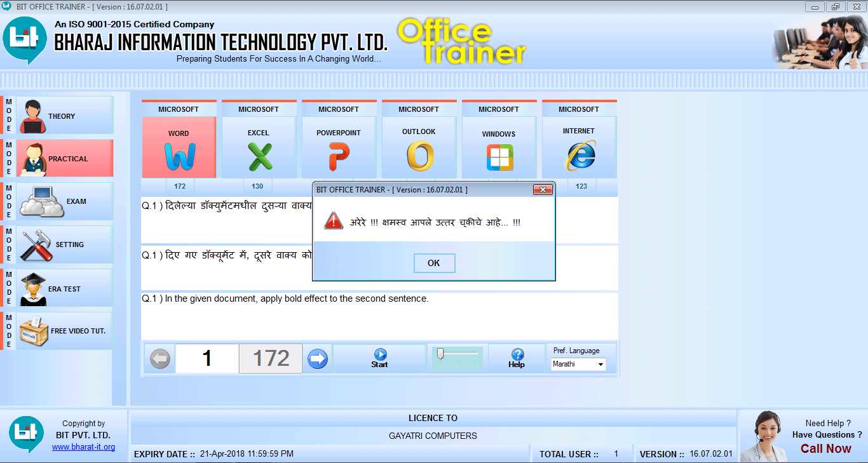This screenshot has width=868, height=463.
Task: Open the Theory mode
Action: (64, 116)
